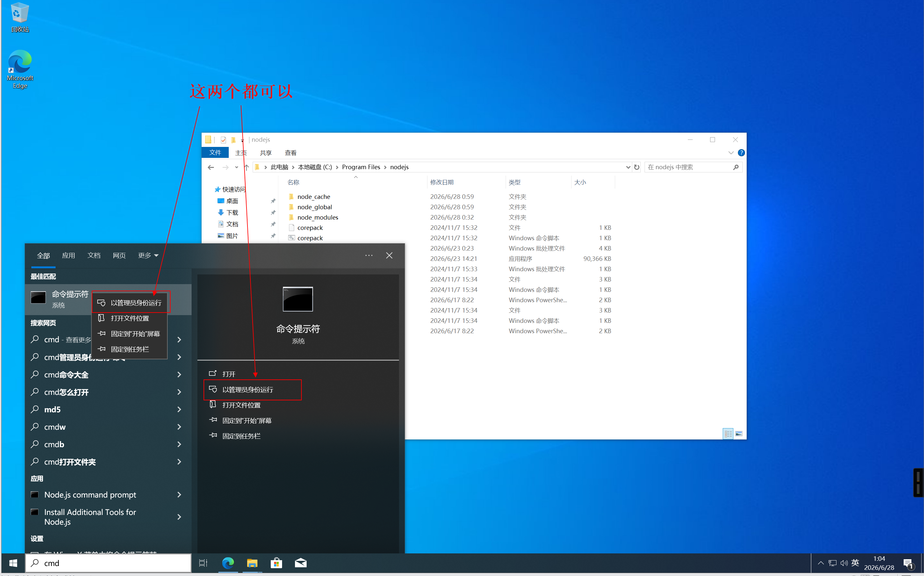Launch Microsoft Edge from desktop shortcut
Screen dimensions: 924x576
(20, 69)
